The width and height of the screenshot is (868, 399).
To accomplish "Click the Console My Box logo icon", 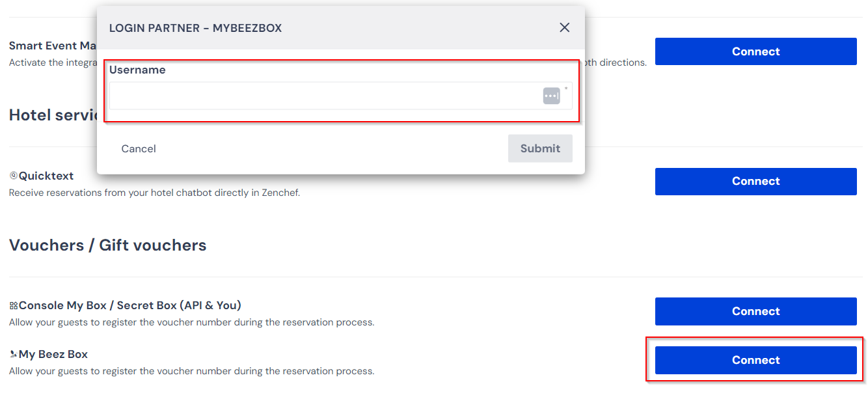I will (13, 305).
